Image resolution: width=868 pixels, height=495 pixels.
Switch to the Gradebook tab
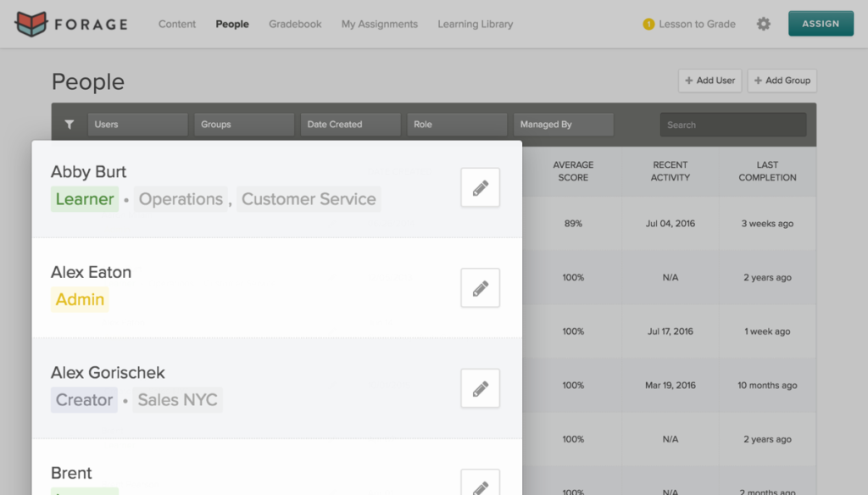point(295,25)
